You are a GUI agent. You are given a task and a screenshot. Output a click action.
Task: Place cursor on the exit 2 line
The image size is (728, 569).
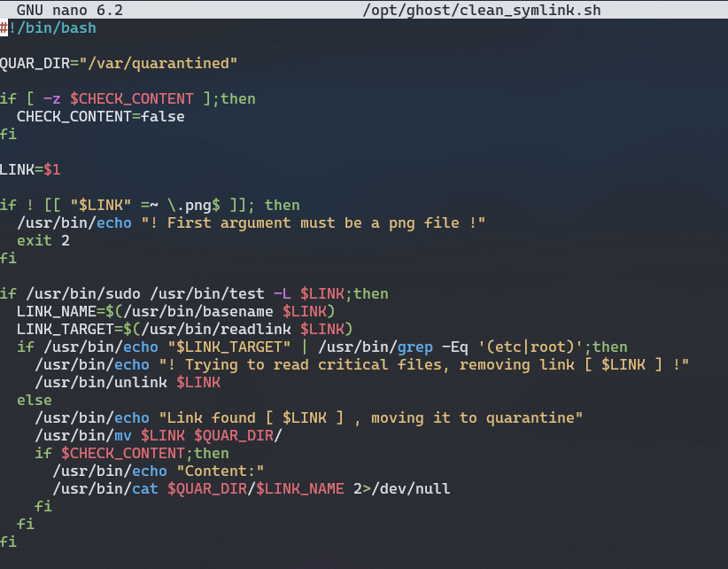(43, 240)
